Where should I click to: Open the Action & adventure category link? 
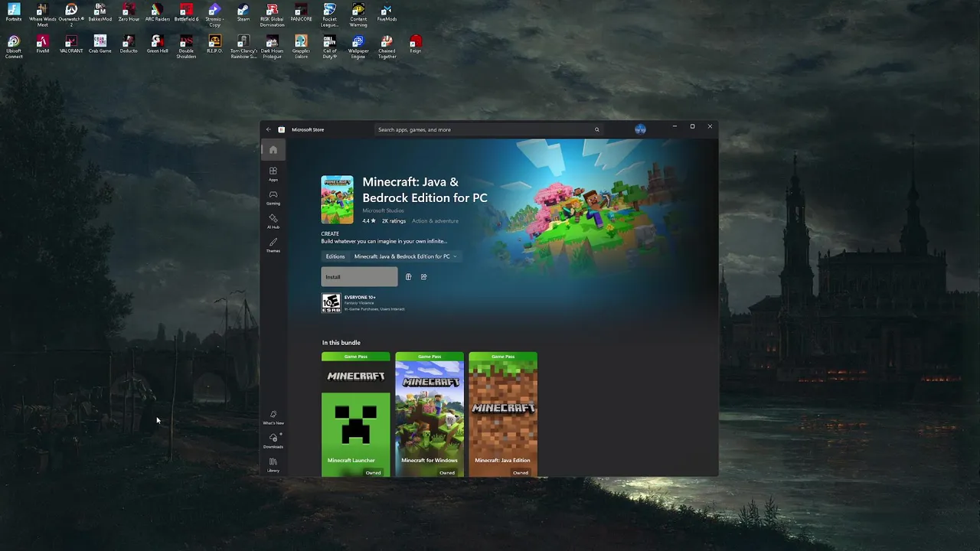coord(435,221)
